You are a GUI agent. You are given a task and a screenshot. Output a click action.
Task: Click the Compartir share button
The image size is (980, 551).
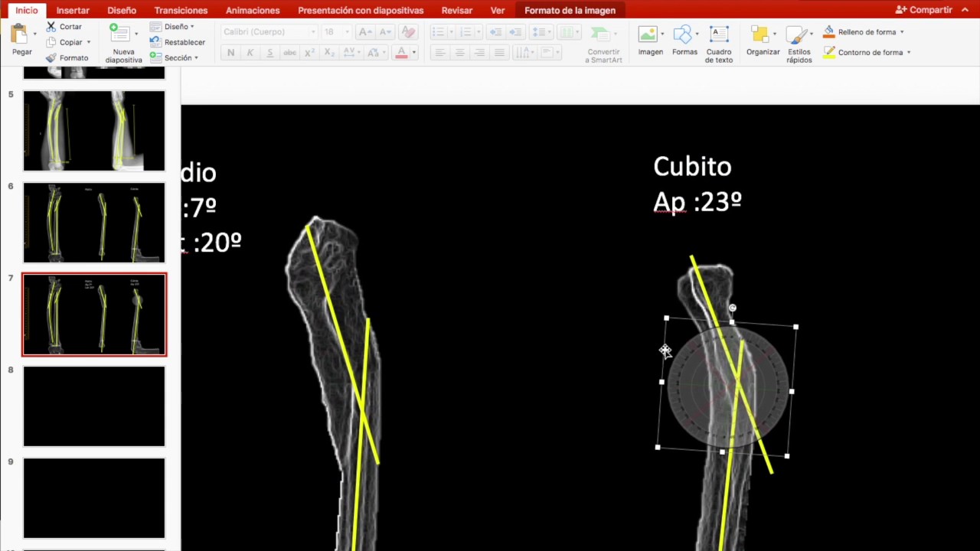tap(924, 10)
